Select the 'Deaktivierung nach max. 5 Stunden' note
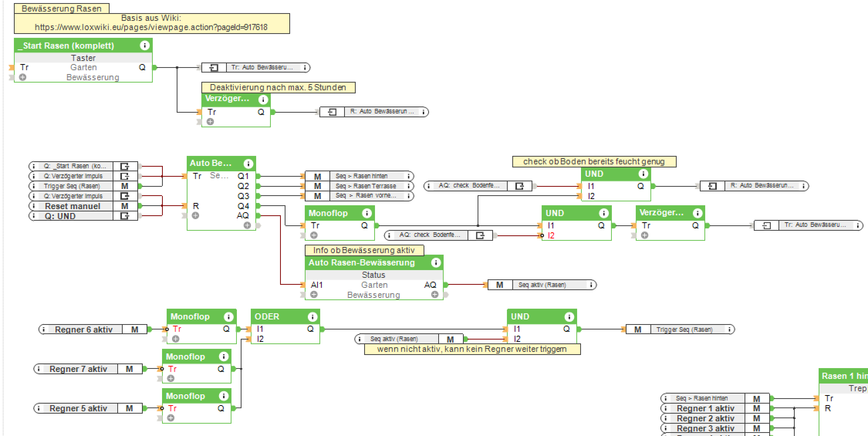 click(x=278, y=88)
